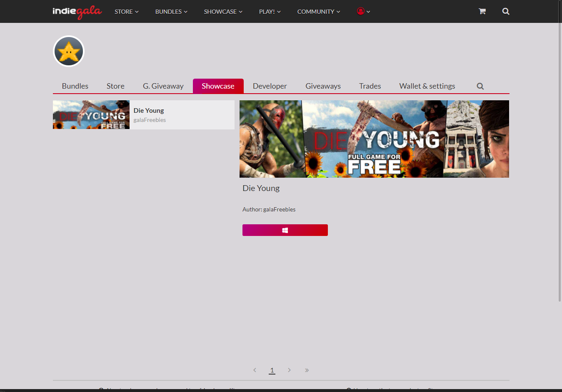Click the star profile avatar

point(69,51)
